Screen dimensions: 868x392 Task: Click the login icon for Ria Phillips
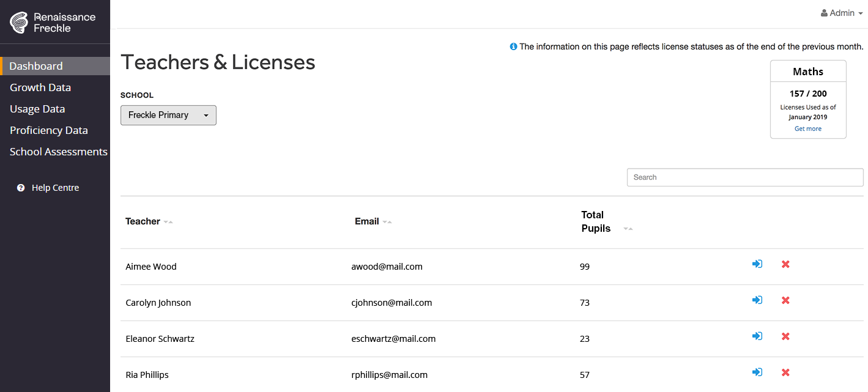point(757,372)
